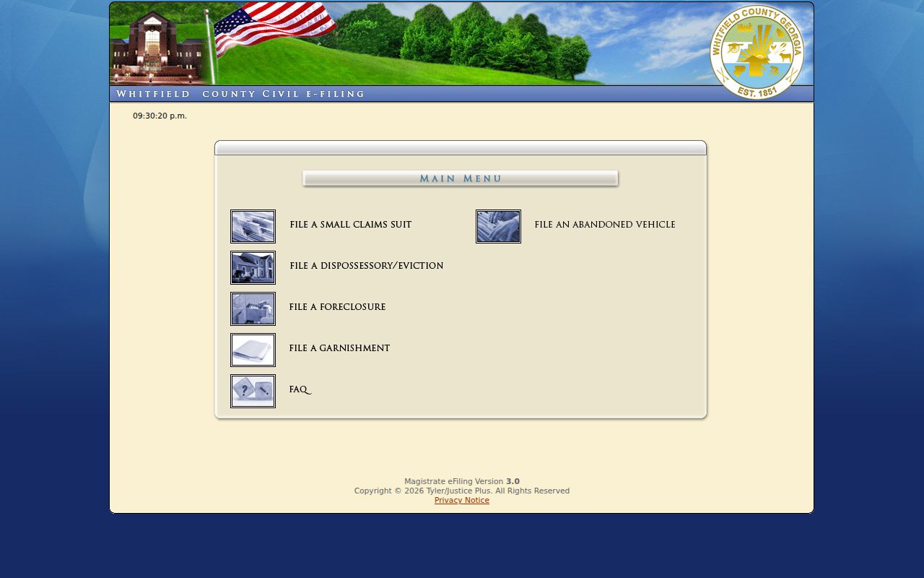
Task: Click the Whitfield County Georgia seal
Action: pos(757,52)
